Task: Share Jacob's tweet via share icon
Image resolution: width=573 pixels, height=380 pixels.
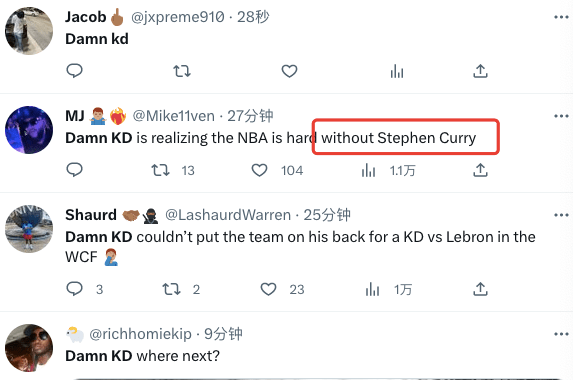Action: coord(480,71)
